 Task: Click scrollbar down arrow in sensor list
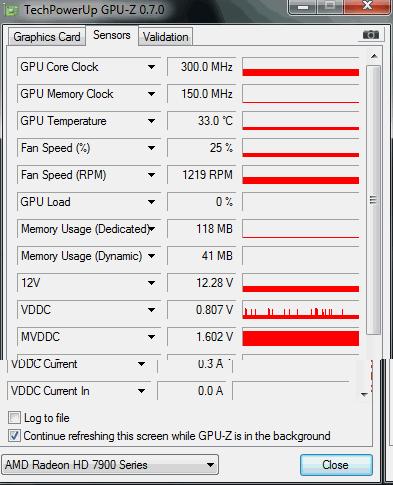364,395
